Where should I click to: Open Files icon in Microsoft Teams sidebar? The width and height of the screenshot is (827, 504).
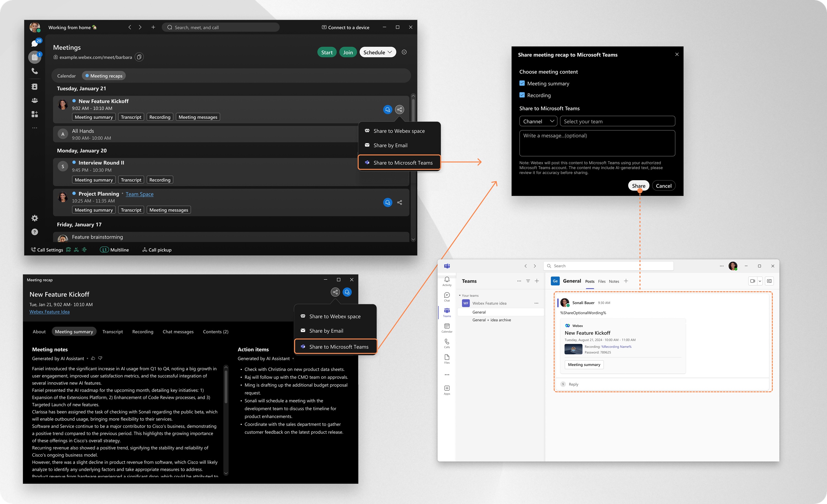(x=447, y=359)
